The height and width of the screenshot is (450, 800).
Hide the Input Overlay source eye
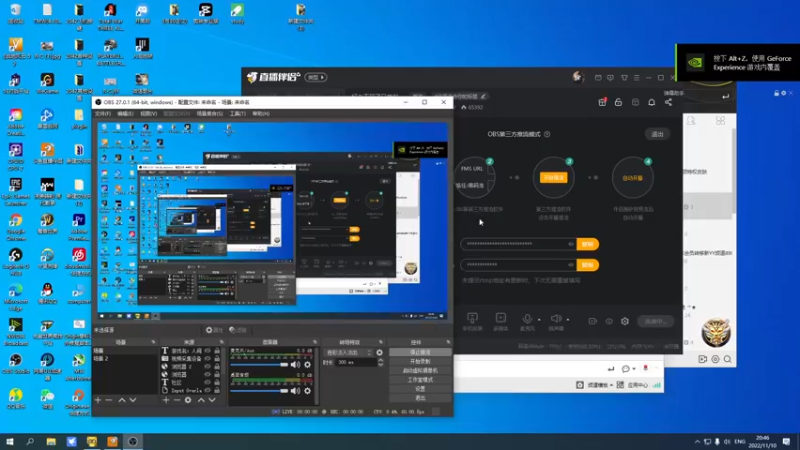point(208,390)
